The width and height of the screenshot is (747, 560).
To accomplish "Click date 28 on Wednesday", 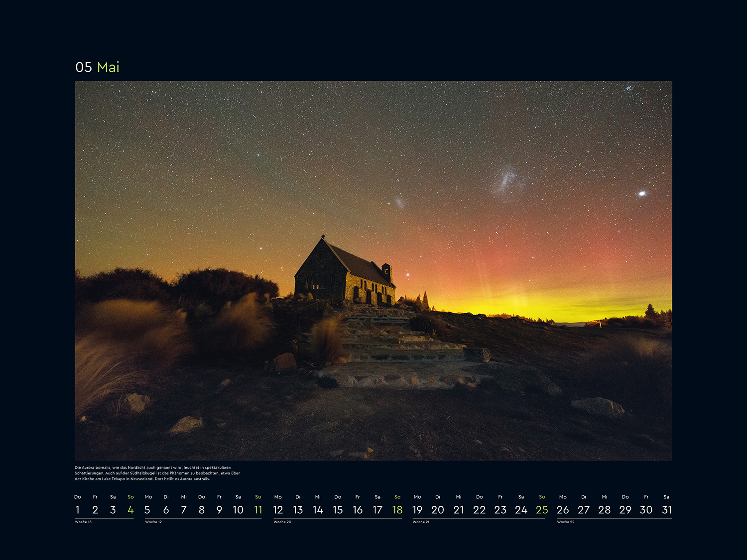I will [605, 510].
